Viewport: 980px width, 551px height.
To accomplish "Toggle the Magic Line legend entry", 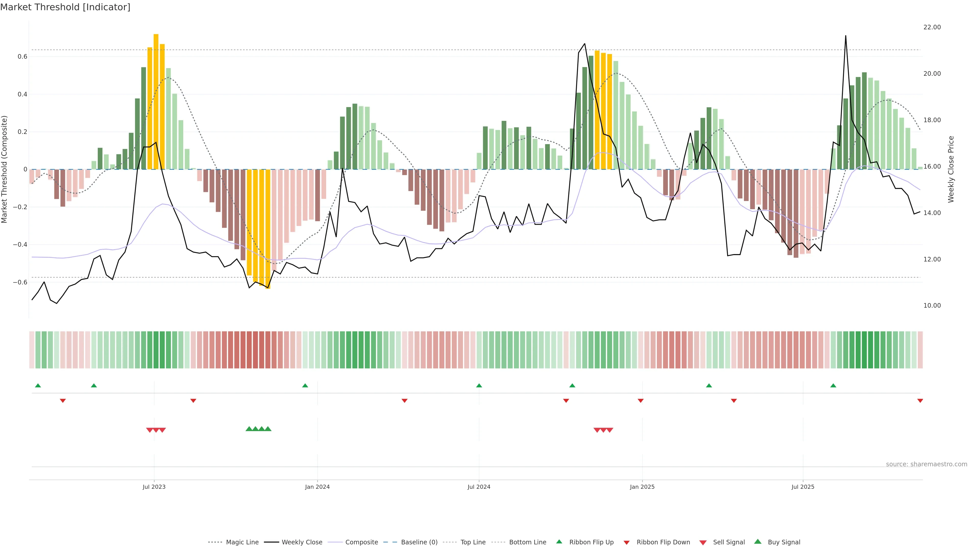I will 242,542.
